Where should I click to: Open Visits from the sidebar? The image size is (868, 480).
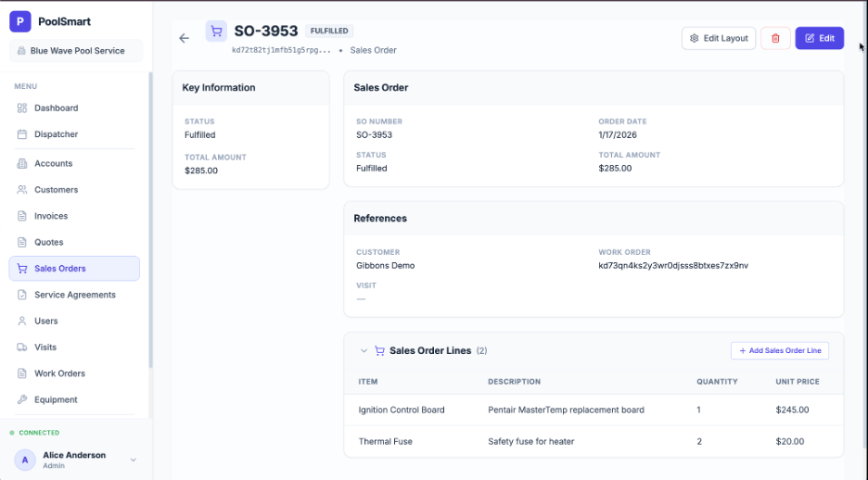(x=45, y=347)
